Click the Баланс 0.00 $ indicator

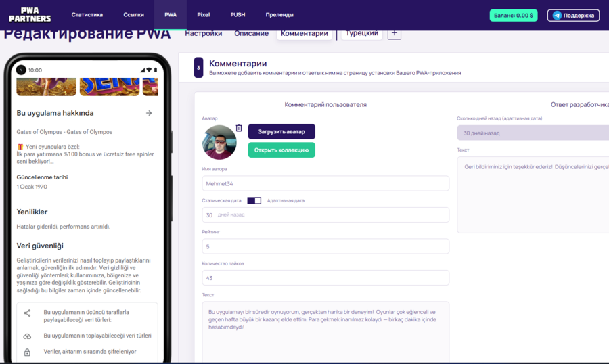513,15
